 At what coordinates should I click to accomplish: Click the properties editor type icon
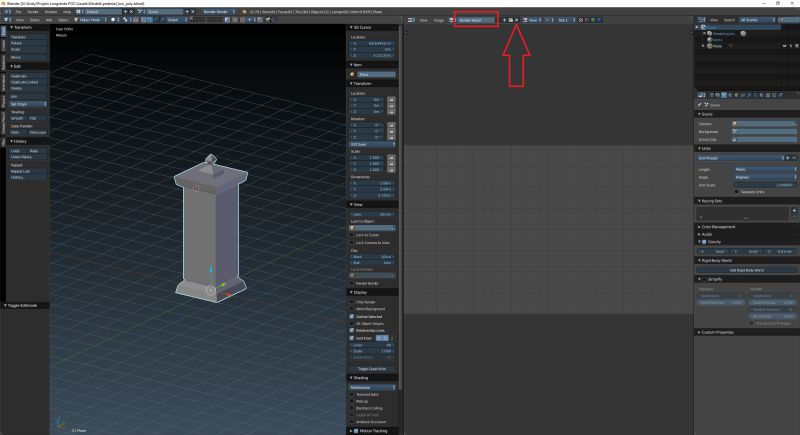coord(701,95)
